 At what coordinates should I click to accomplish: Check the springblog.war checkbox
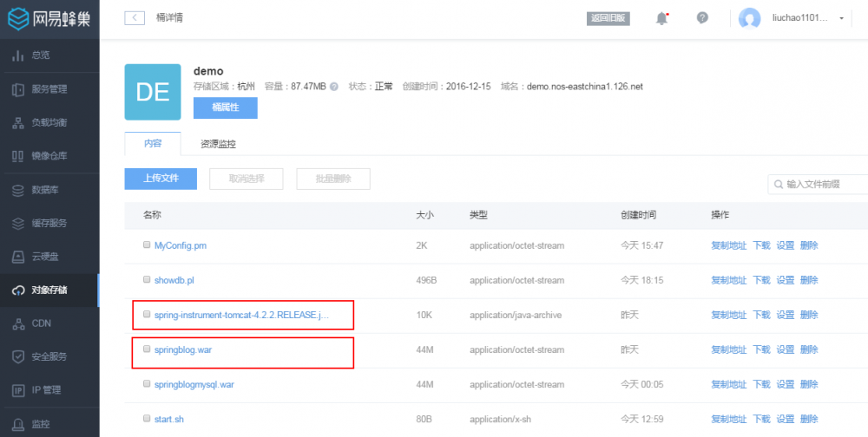[x=147, y=349]
